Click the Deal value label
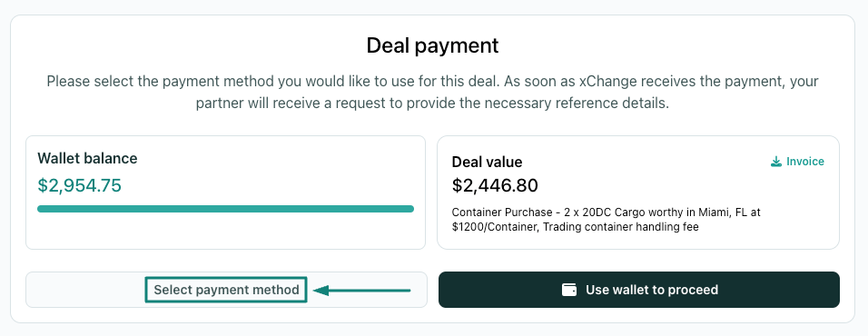The image size is (868, 336). click(488, 163)
